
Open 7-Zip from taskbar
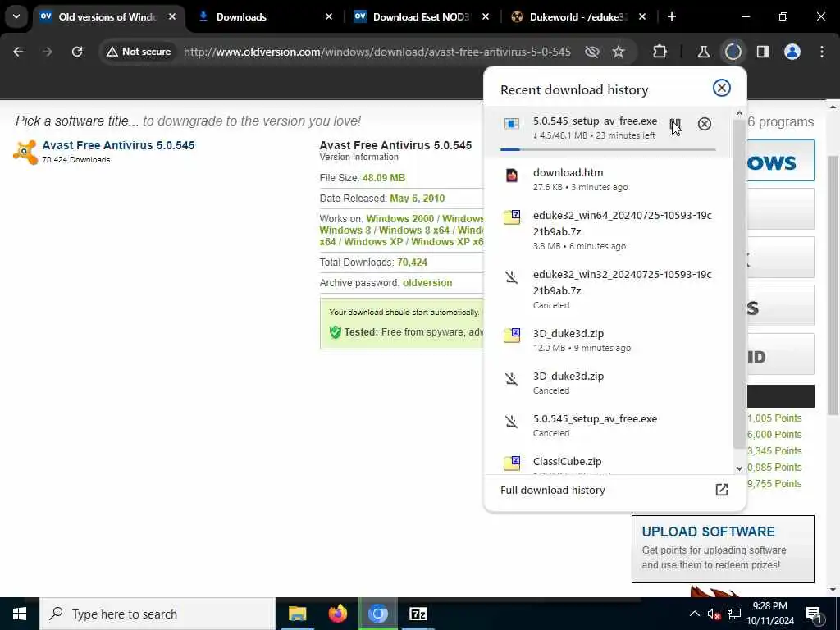[x=418, y=614]
